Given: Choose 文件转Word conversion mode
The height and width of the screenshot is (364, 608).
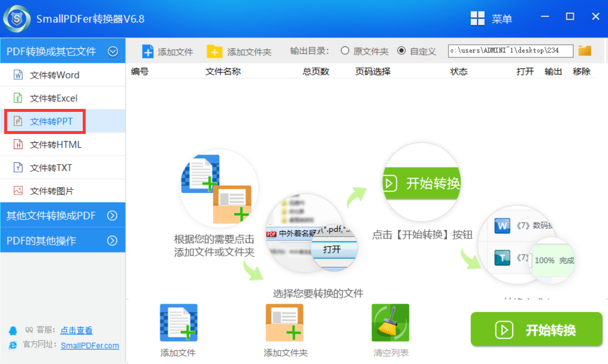Looking at the screenshot, I should [63, 75].
